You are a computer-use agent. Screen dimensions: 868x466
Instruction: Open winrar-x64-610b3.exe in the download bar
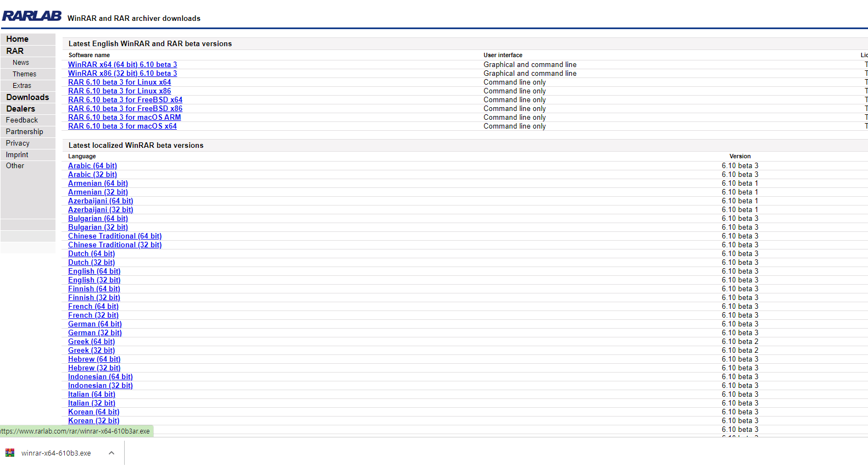point(56,453)
